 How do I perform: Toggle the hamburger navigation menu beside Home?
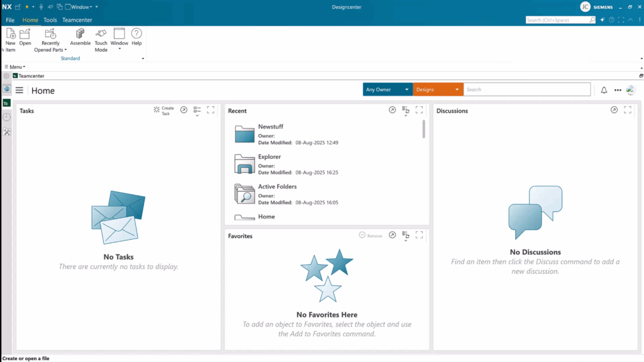(19, 91)
